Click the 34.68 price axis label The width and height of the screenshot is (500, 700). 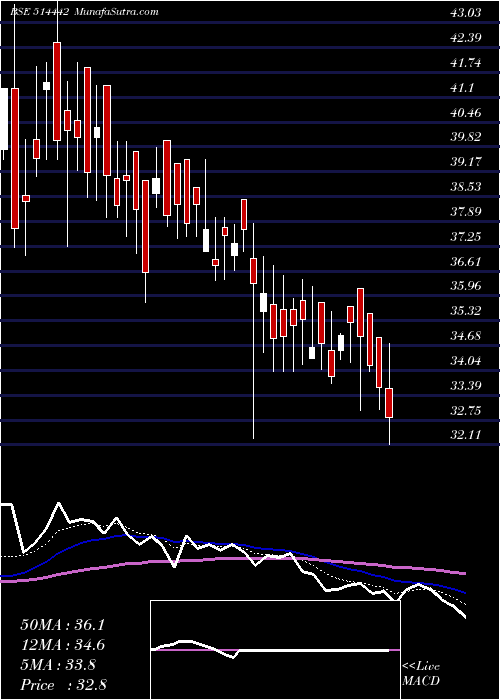(466, 336)
